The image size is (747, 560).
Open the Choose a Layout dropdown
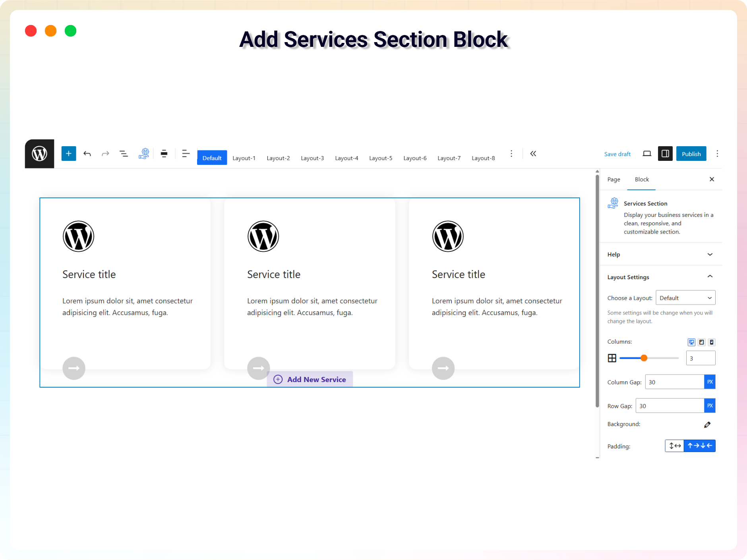(685, 298)
